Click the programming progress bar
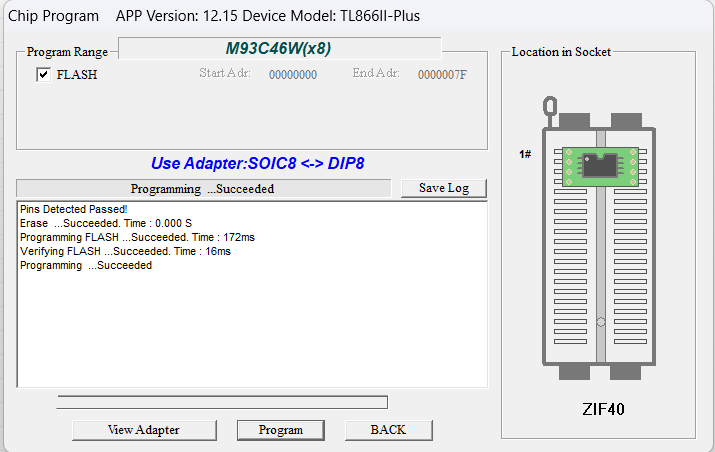The width and height of the screenshot is (715, 452). coord(222,402)
